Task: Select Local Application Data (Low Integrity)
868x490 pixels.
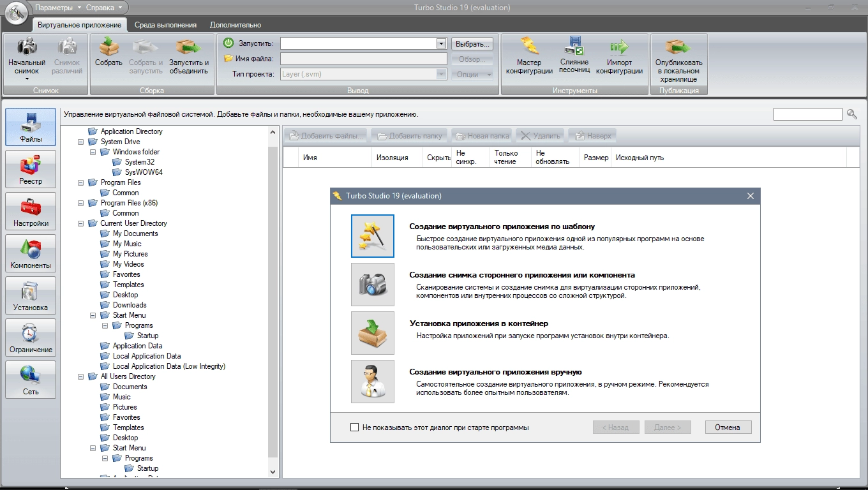Action: 169,366
